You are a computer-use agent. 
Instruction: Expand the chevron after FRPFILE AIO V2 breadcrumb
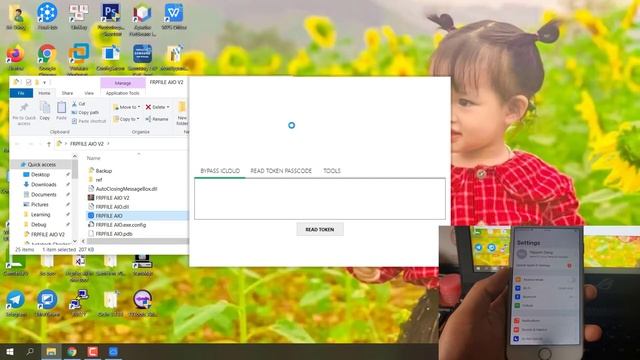coord(109,144)
